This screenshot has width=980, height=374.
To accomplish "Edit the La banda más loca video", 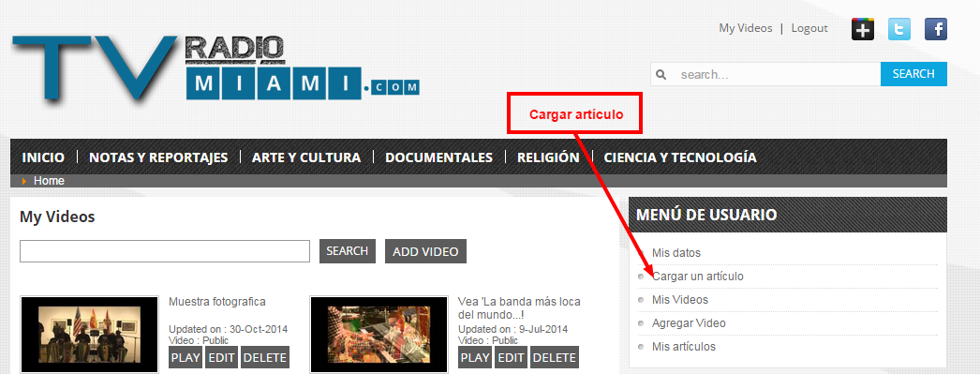I will pyautogui.click(x=512, y=358).
